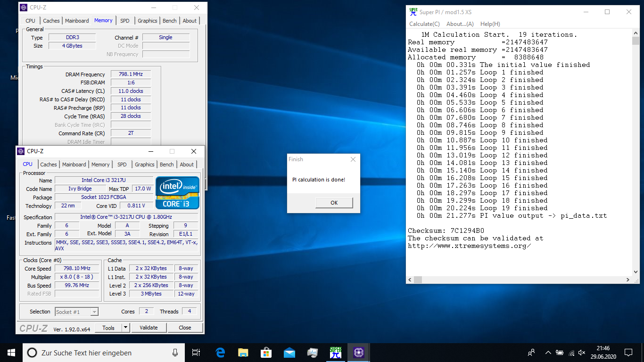This screenshot has width=644, height=362.
Task: Click the Close button in CPU-Z
Action: [185, 328]
